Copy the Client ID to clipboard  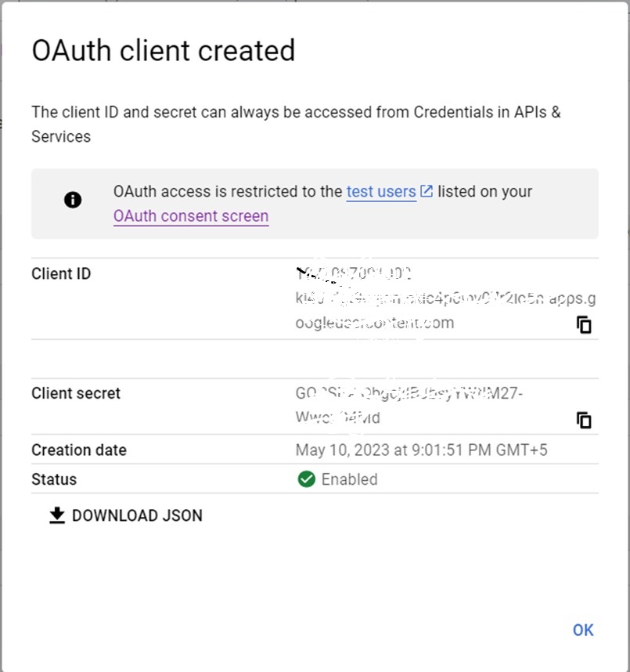point(584,324)
